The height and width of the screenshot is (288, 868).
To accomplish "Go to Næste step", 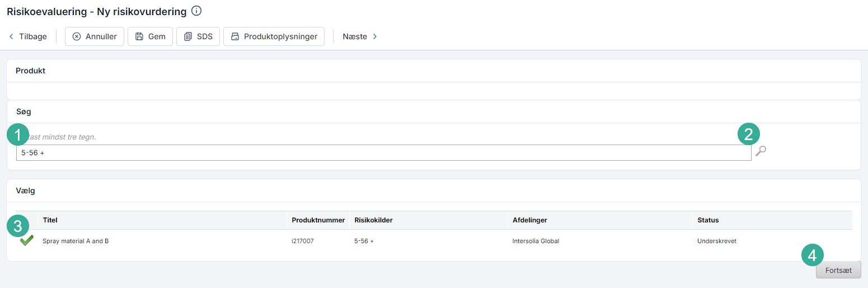I will coord(360,36).
